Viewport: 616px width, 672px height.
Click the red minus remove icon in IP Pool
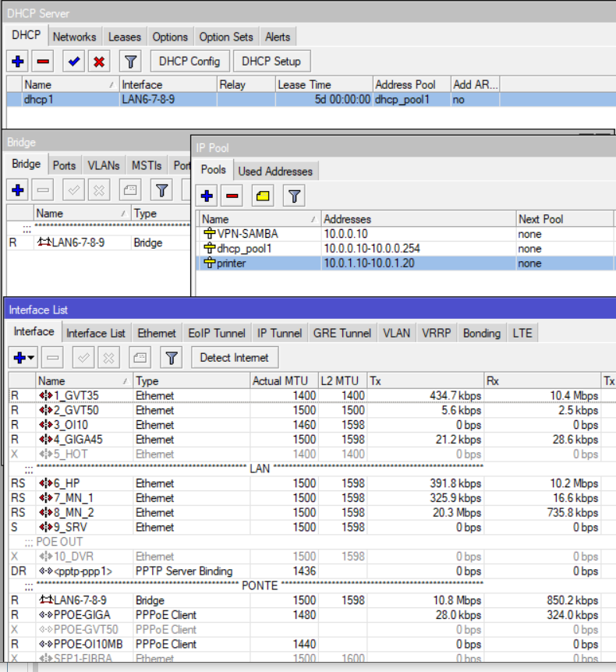click(x=232, y=196)
